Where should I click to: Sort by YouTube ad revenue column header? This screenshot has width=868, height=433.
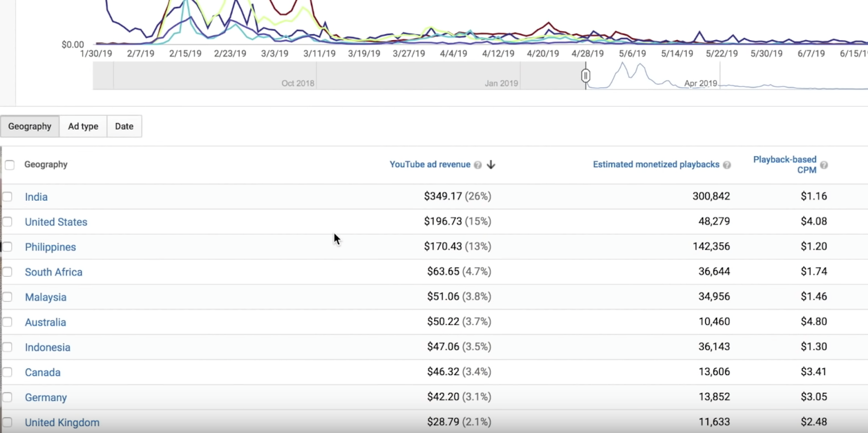[x=430, y=164]
